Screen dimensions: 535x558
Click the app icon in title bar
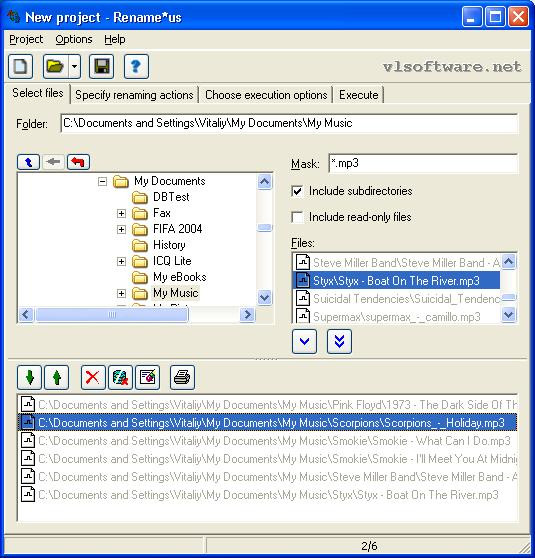(14, 17)
